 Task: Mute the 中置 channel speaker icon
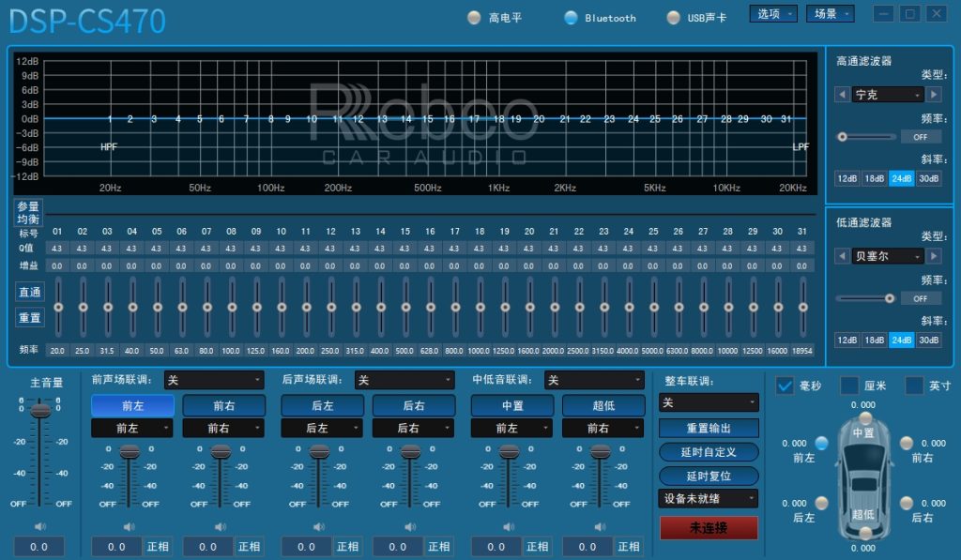pos(509,527)
